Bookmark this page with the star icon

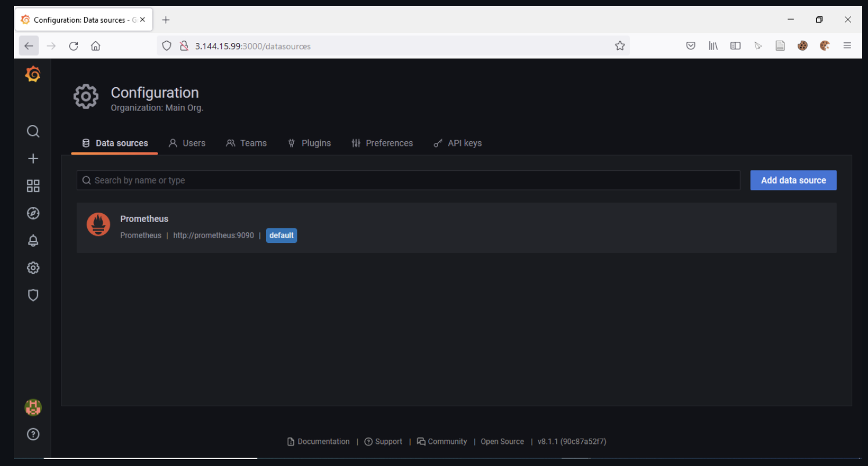tap(620, 46)
